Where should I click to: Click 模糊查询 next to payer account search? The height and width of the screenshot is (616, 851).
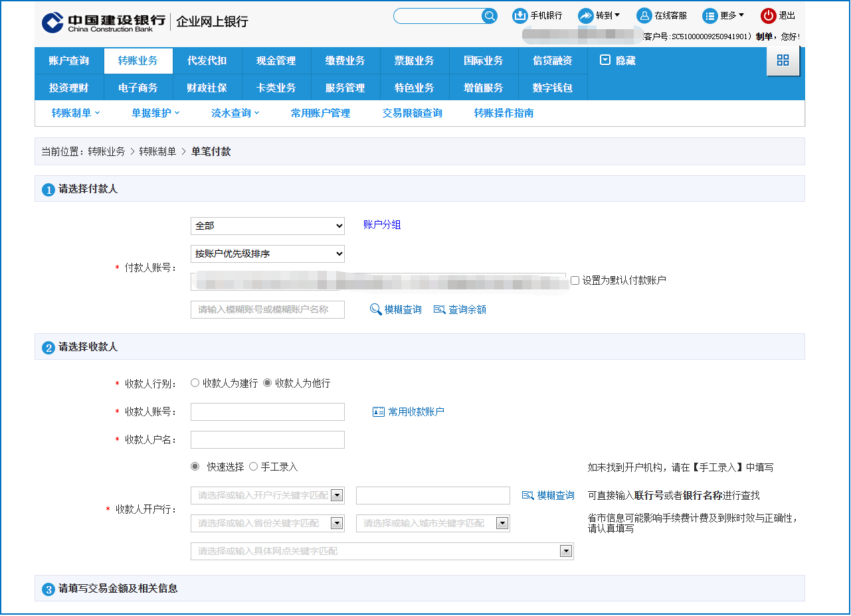396,309
